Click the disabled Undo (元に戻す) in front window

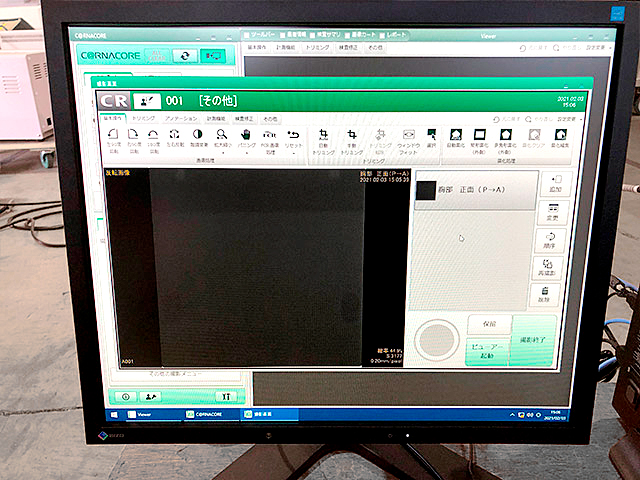click(x=506, y=119)
